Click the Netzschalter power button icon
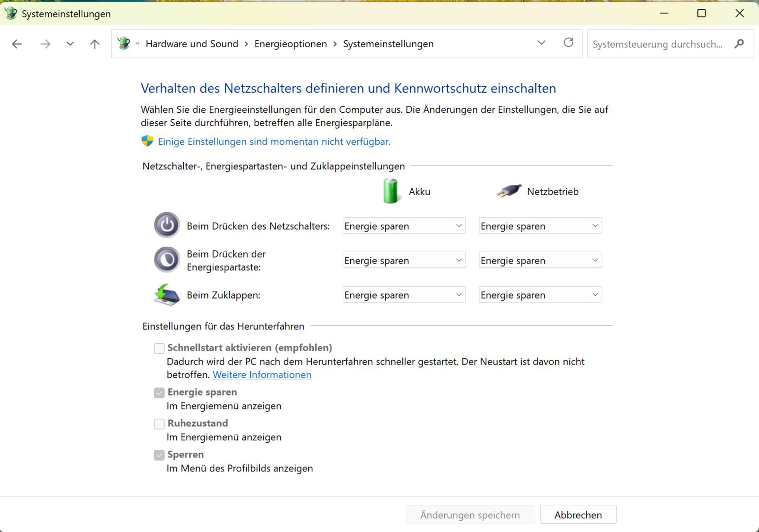Viewport: 759px width, 532px height. [167, 225]
